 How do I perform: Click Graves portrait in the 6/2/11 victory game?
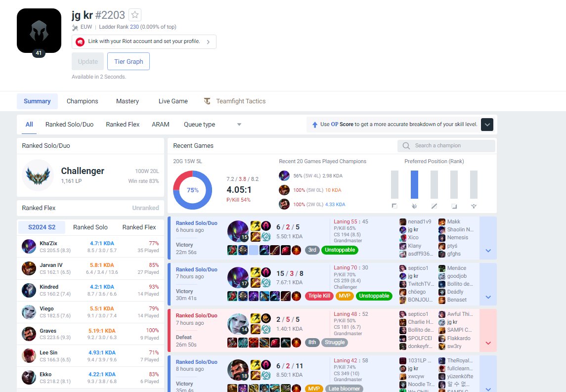pyautogui.click(x=238, y=370)
